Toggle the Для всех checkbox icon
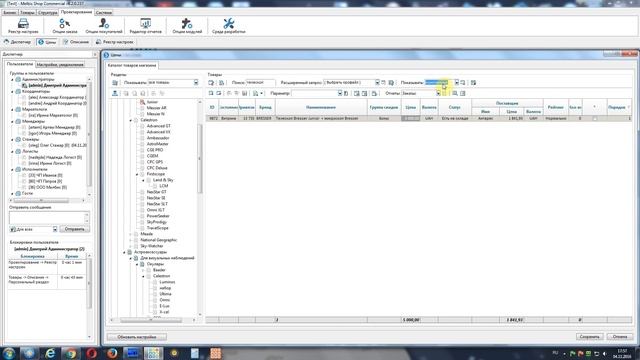 click(13, 229)
